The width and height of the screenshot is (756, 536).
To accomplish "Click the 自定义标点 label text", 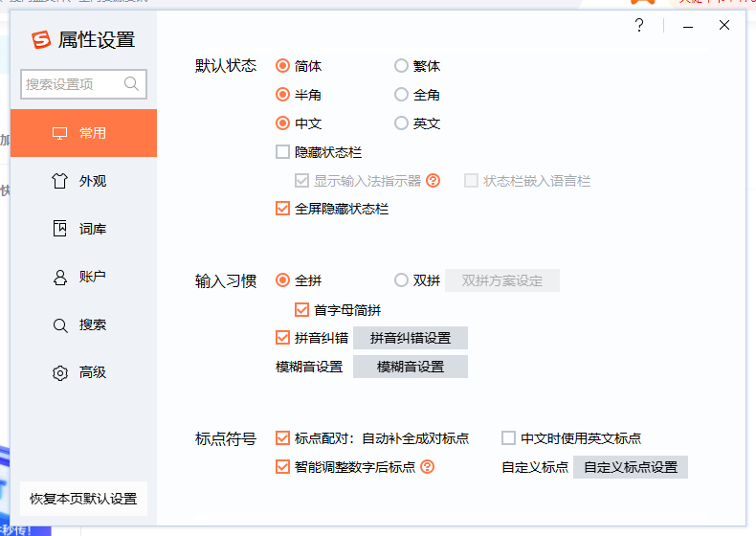I will coord(535,467).
